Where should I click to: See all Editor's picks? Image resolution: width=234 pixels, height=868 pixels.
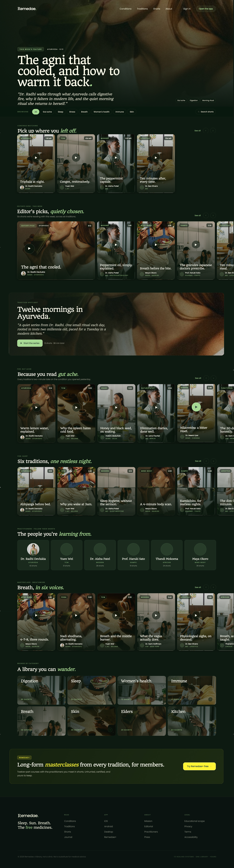click(x=198, y=215)
